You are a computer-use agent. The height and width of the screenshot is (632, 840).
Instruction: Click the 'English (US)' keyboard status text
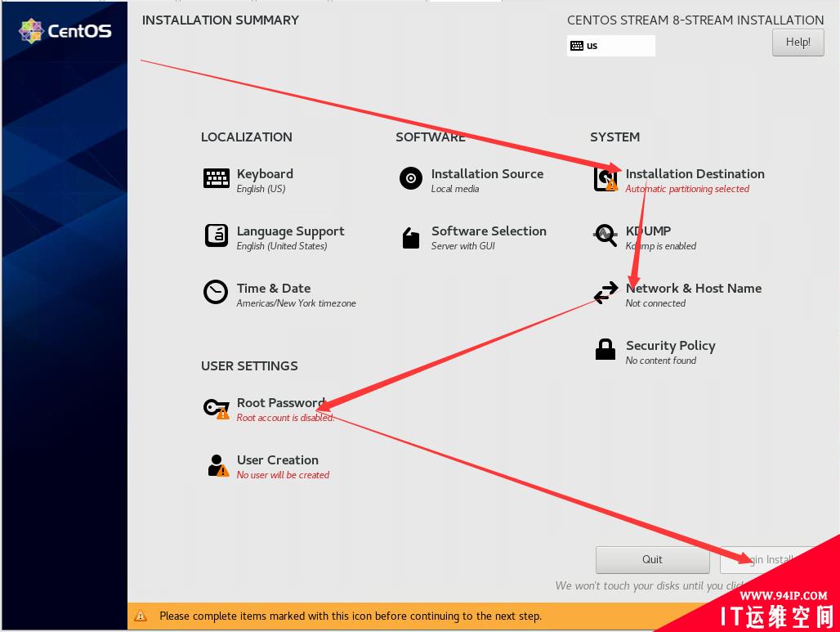click(261, 189)
